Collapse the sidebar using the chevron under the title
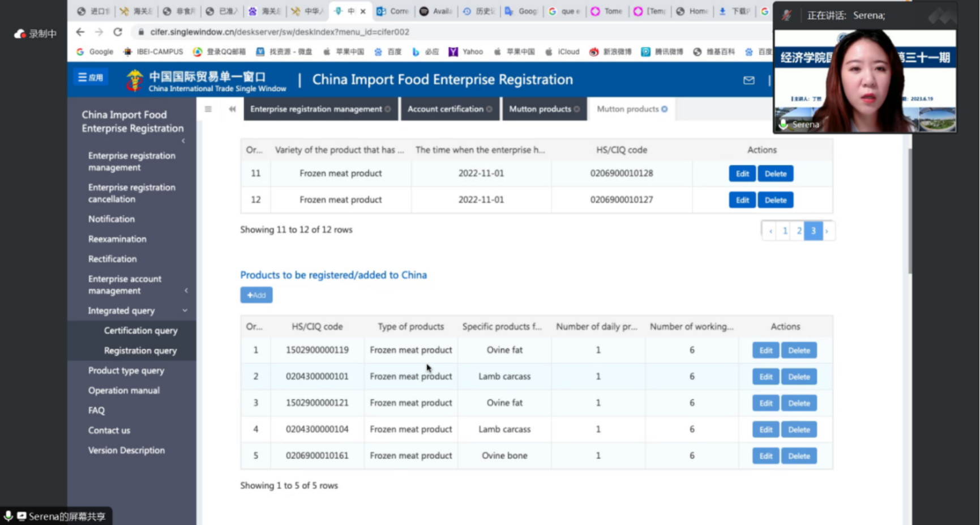 pos(183,141)
